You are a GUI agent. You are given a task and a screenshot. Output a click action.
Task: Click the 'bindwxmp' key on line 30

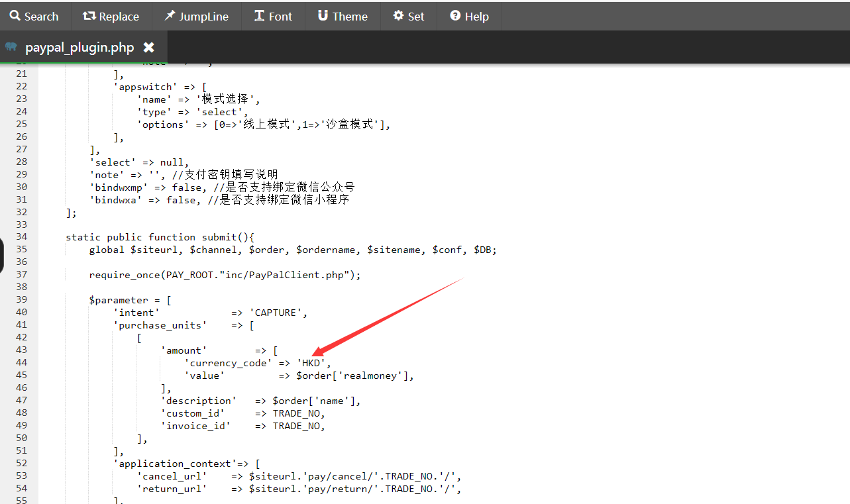(119, 187)
